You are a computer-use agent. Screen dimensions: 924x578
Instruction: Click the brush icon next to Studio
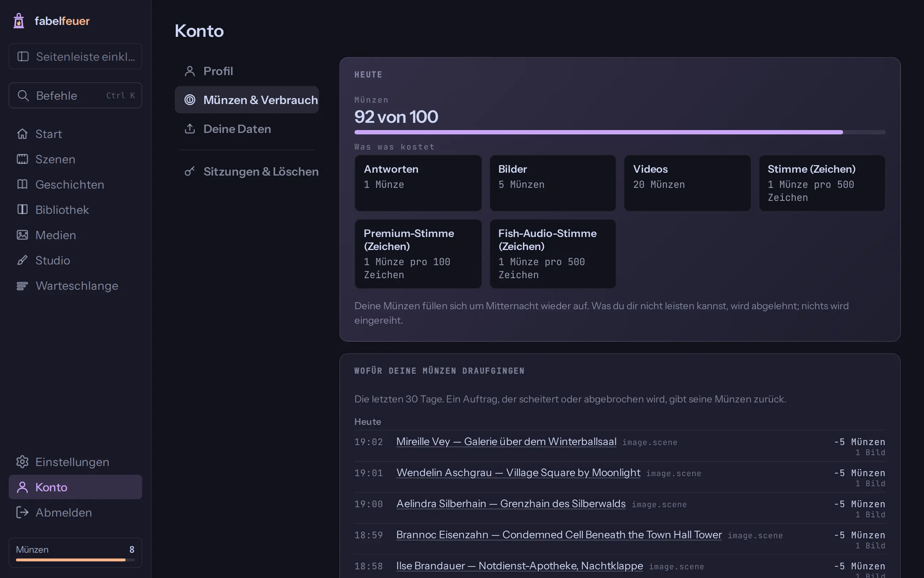tap(22, 260)
